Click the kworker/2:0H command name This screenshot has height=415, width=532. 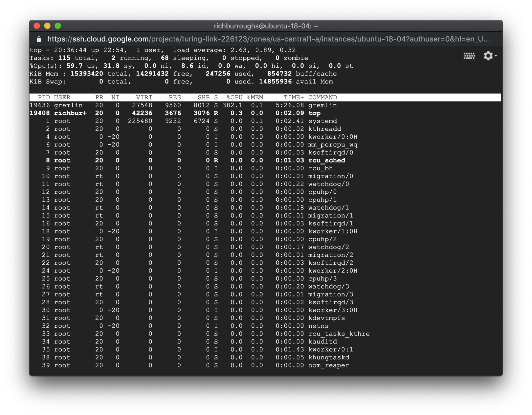pyautogui.click(x=333, y=271)
